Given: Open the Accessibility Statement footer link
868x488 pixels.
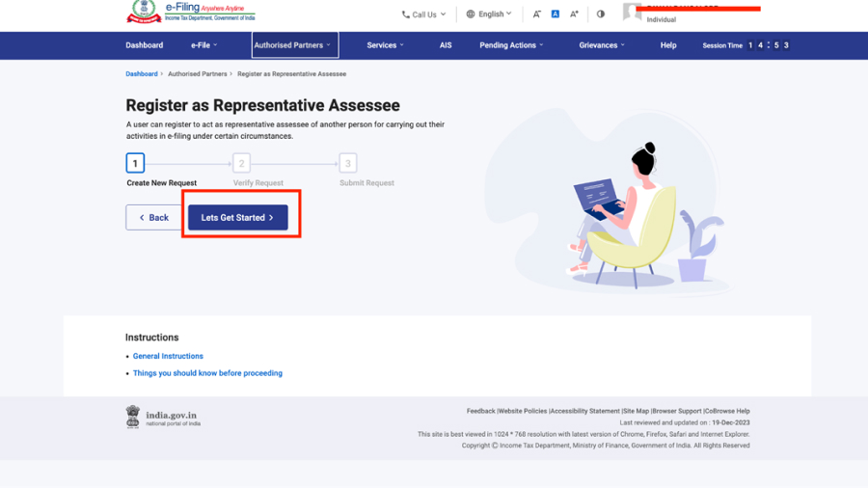Looking at the screenshot, I should click(x=585, y=411).
